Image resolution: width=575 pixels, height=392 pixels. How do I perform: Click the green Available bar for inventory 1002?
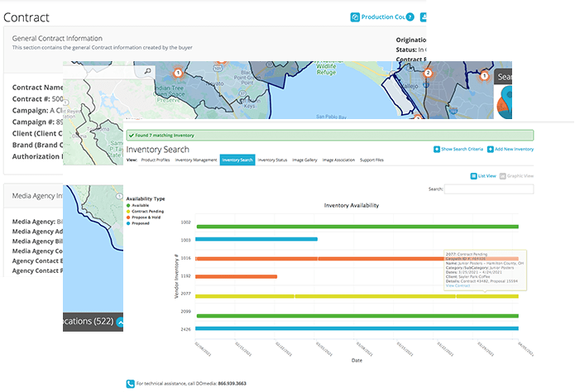click(x=357, y=227)
